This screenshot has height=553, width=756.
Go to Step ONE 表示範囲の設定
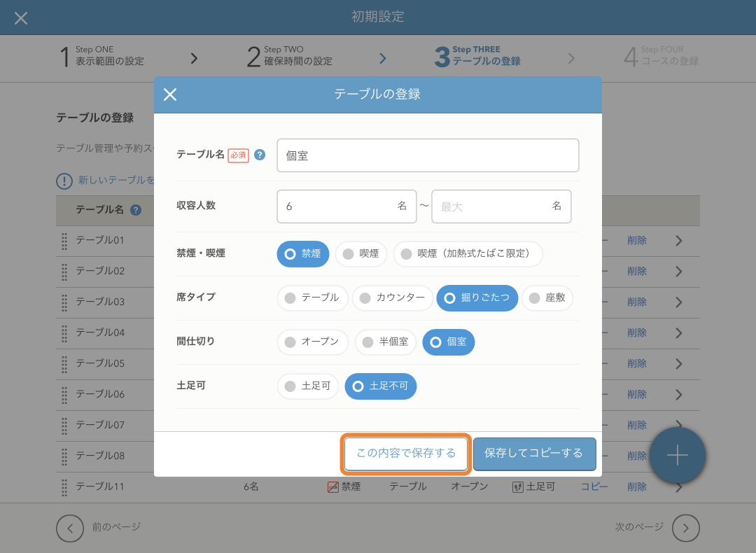[x=101, y=56]
